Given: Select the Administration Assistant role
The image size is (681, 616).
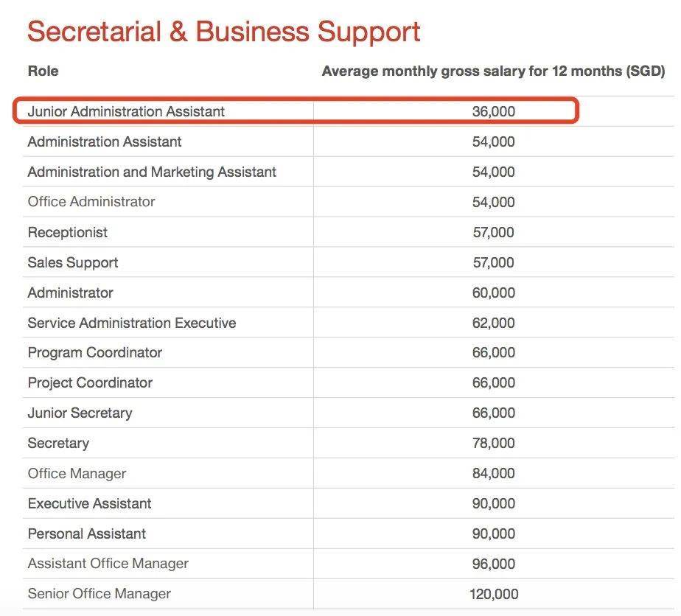Looking at the screenshot, I should [x=104, y=141].
